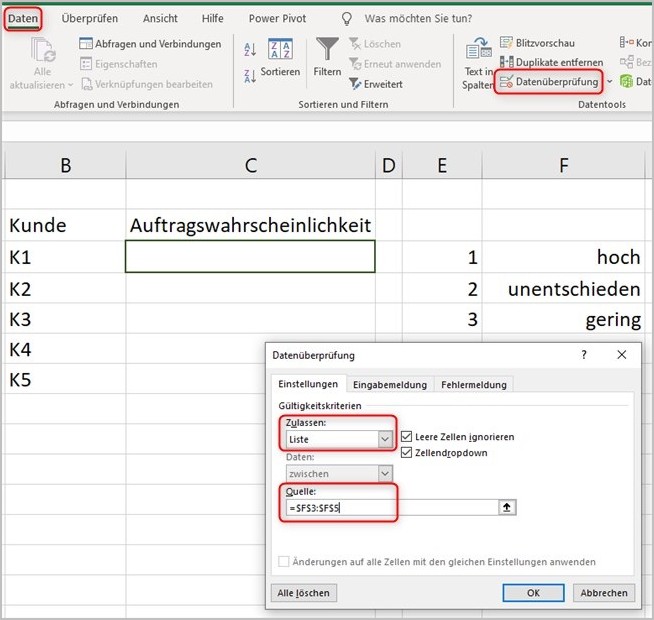Select column C header
654x620 pixels.
click(x=251, y=165)
